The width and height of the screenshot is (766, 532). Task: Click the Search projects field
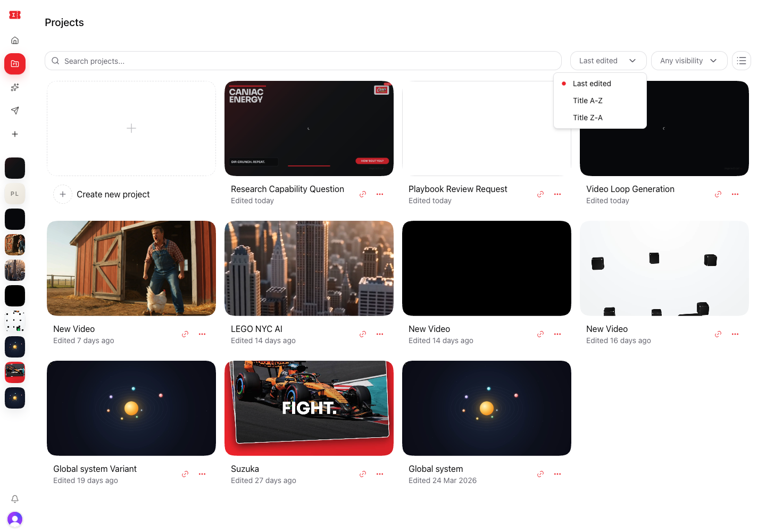(303, 61)
